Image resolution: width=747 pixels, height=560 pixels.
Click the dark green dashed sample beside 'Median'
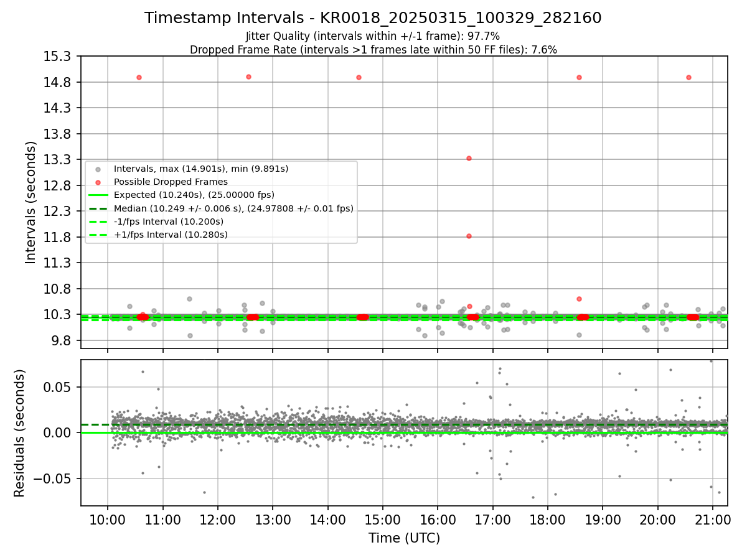pyautogui.click(x=97, y=208)
